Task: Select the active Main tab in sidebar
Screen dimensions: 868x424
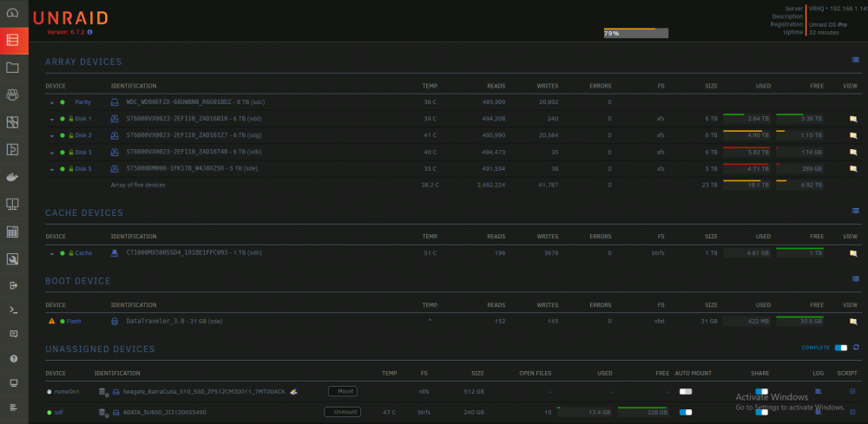Action: pos(14,40)
